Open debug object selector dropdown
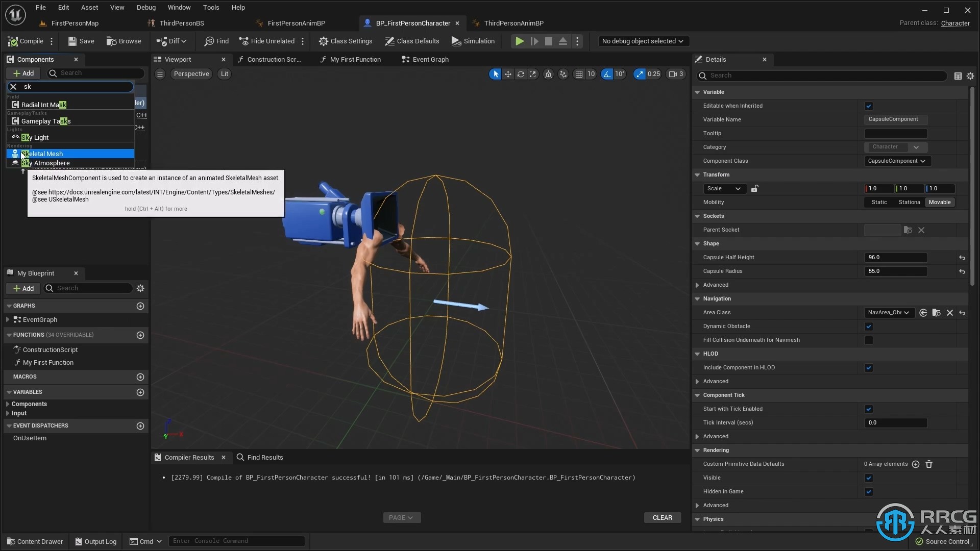This screenshot has width=980, height=551. click(643, 41)
